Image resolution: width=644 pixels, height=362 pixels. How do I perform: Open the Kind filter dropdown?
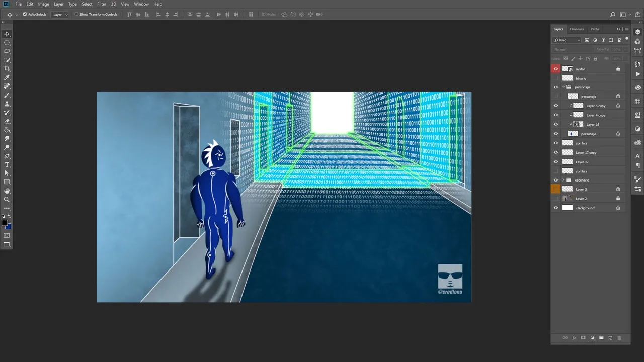click(x=568, y=40)
